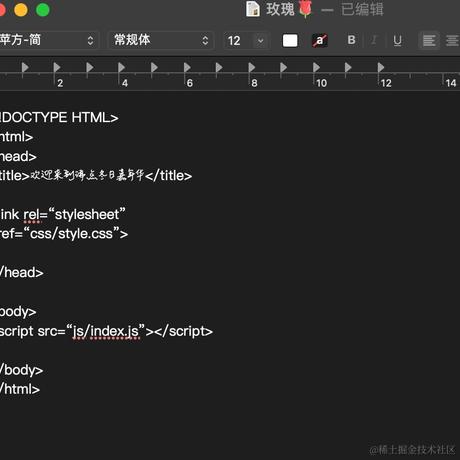Open the text background color swatch
This screenshot has height=460, width=460.
tap(320, 41)
